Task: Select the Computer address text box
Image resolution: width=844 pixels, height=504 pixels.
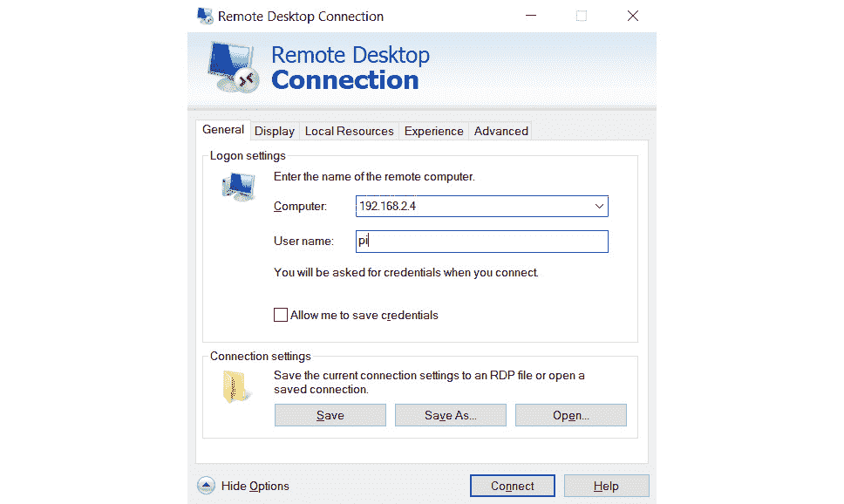Action: pyautogui.click(x=471, y=206)
